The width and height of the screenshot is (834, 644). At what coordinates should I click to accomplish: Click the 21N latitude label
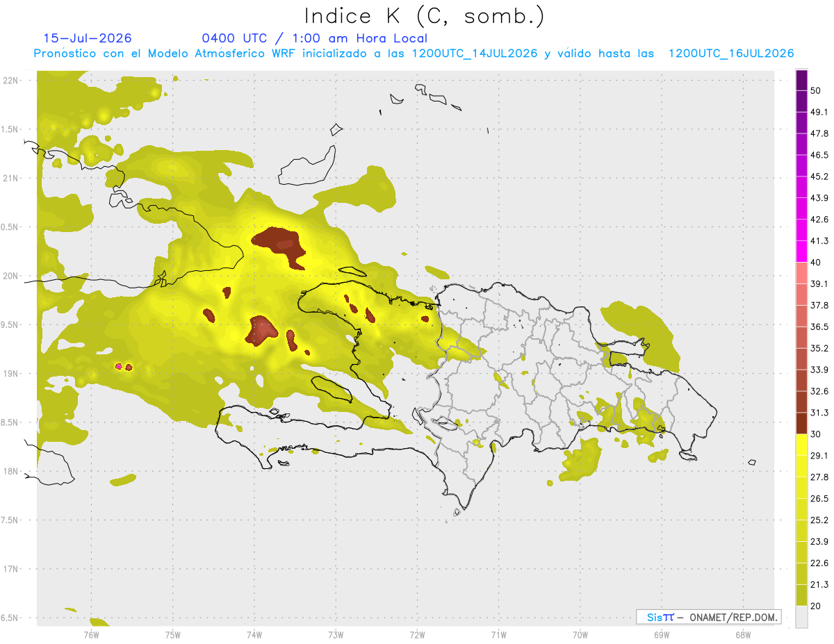pos(10,178)
